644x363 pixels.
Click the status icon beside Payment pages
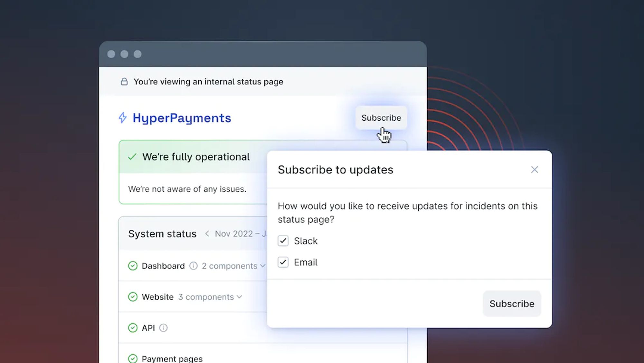tap(133, 358)
